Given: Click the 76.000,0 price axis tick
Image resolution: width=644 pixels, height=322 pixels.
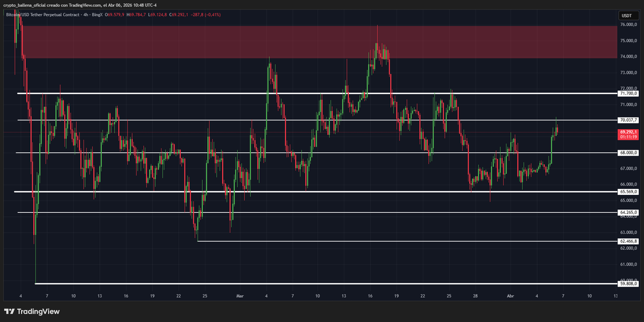Looking at the screenshot, I should click(628, 25).
